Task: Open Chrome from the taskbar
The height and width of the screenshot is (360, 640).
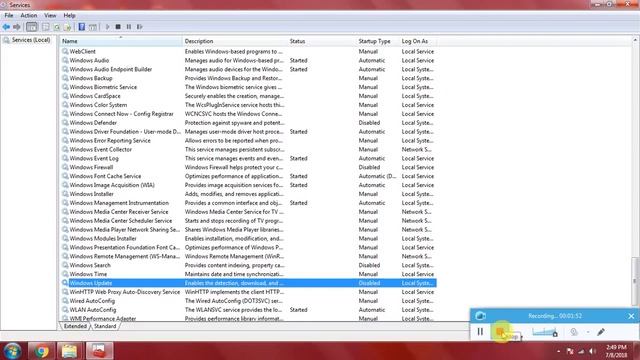Action: coord(41,351)
